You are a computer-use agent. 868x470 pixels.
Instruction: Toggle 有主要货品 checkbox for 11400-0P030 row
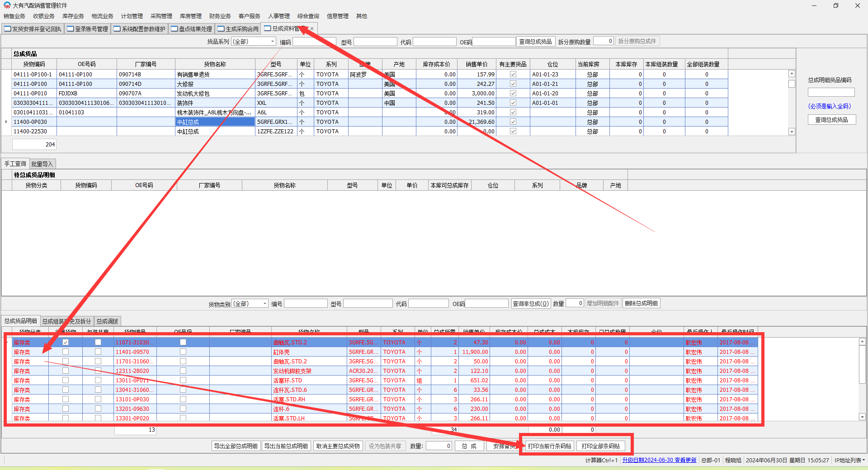[x=513, y=122]
